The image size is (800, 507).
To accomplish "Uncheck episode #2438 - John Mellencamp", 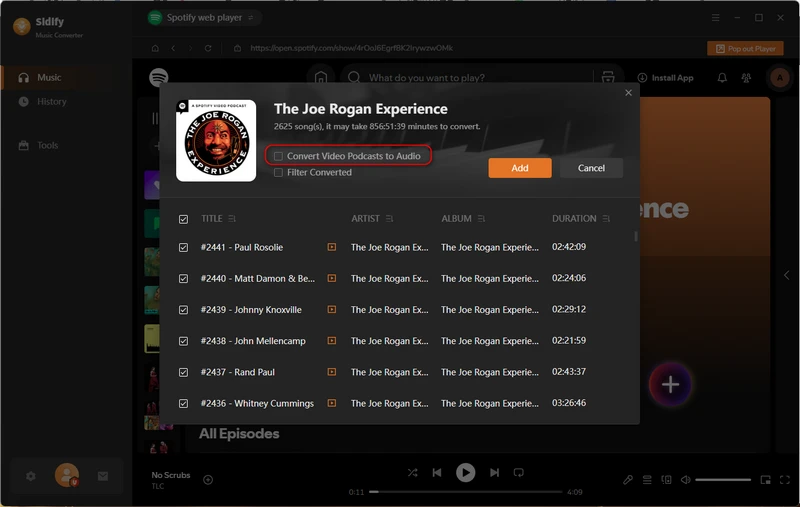I will (x=183, y=341).
